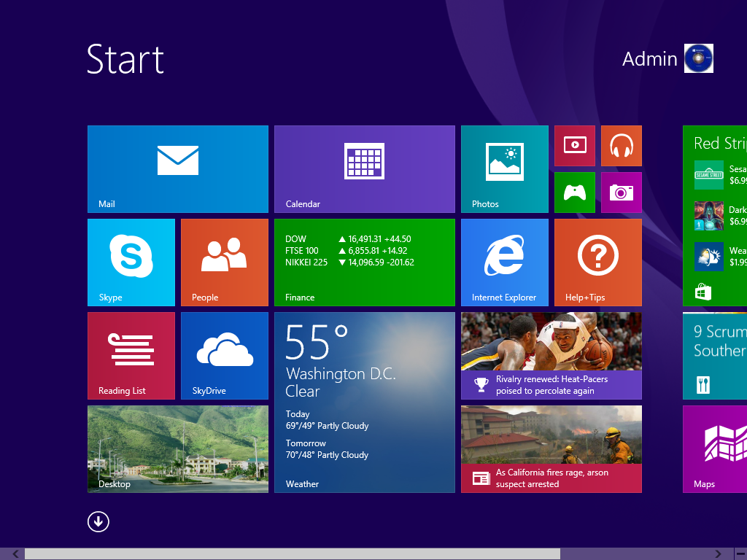This screenshot has height=560, width=747.
Task: Open the Reading List tile
Action: point(131,356)
